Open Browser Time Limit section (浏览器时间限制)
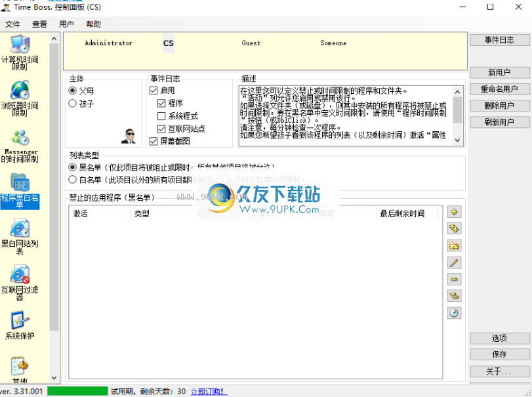The width and height of the screenshot is (532, 397). pyautogui.click(x=20, y=98)
